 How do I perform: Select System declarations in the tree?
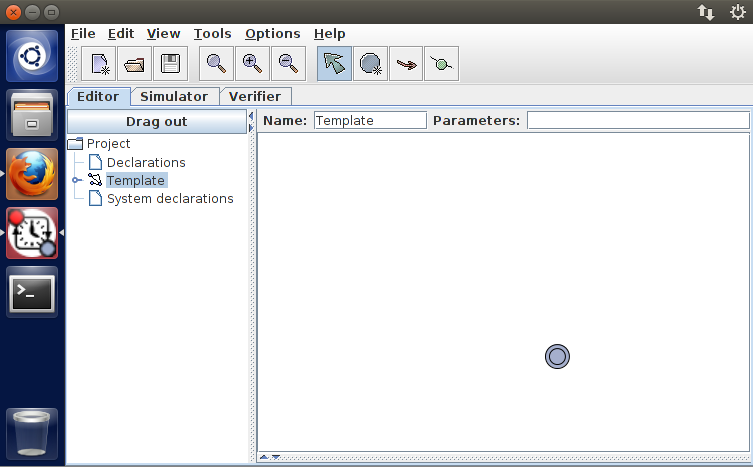[169, 198]
